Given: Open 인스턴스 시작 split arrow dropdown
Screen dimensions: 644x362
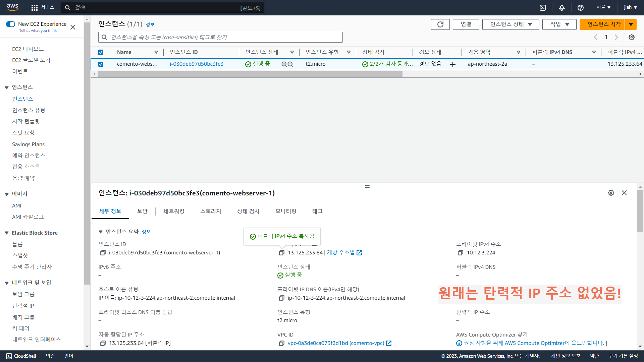Looking at the screenshot, I should click(631, 24).
